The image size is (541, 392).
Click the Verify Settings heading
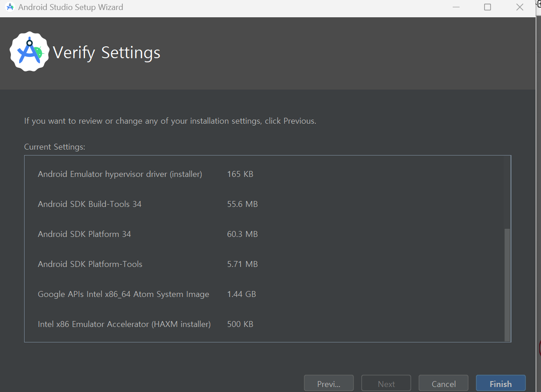point(106,53)
